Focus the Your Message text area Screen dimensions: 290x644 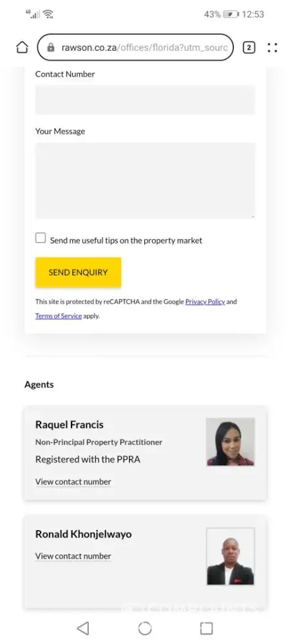pyautogui.click(x=145, y=181)
